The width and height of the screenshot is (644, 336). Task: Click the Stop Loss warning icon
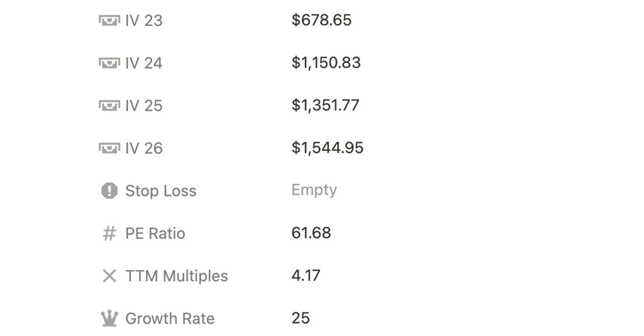(109, 191)
